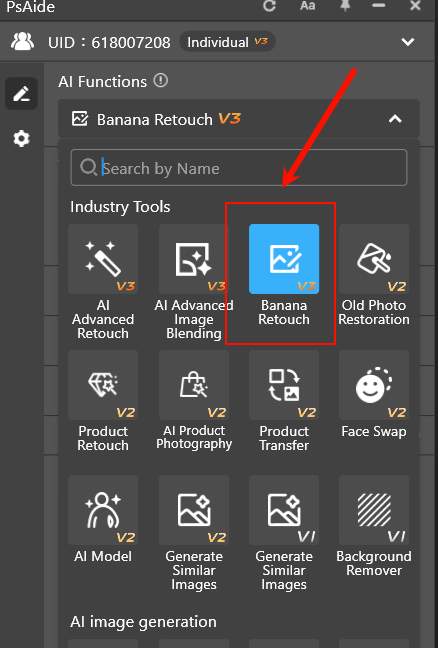Click the AI image generation heading
The image size is (438, 648).
click(143, 622)
